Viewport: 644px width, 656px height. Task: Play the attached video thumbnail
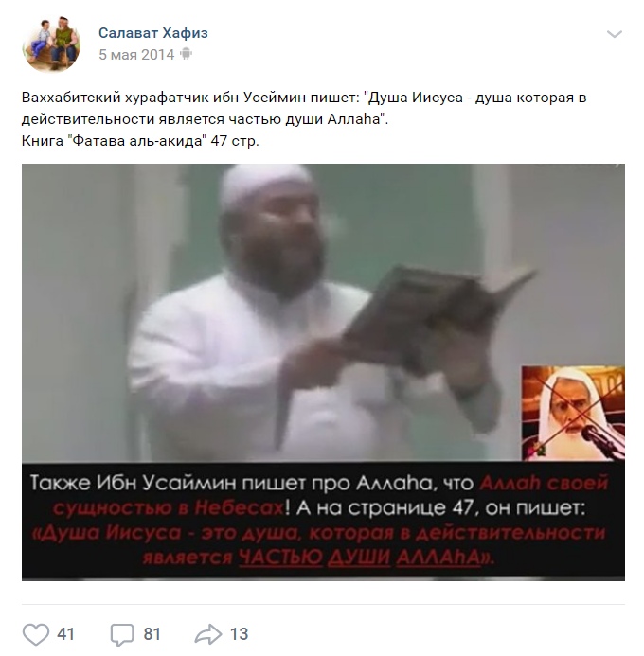(x=323, y=372)
